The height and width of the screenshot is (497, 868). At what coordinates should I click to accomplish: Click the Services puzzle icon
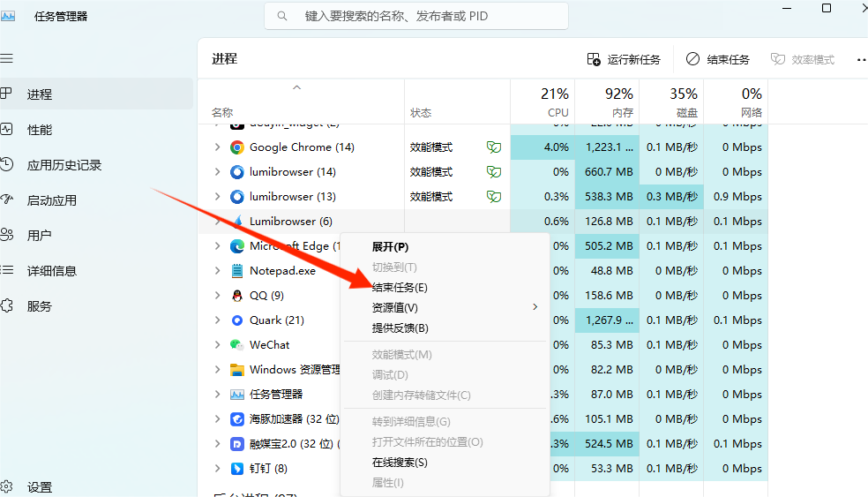pos(7,306)
